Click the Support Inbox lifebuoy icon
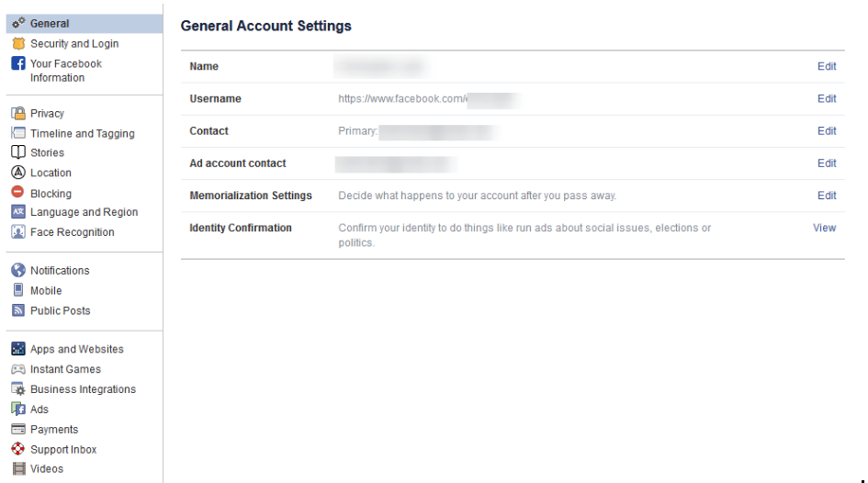Image resolution: width=868 pixels, height=483 pixels. click(18, 449)
